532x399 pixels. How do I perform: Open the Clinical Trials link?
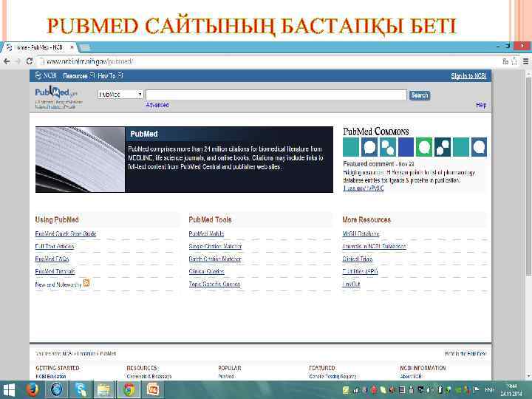coord(358,259)
